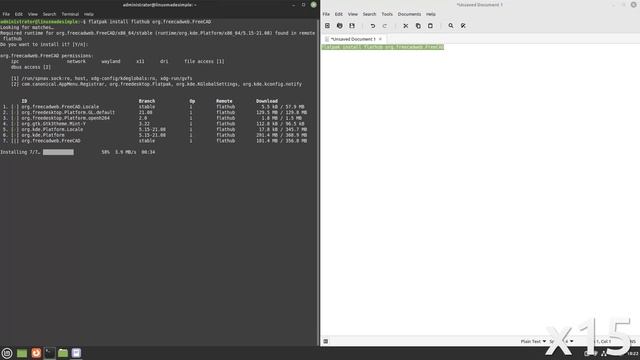Open the terminal View menu
Screen dimensions: 640x360
[33, 14]
